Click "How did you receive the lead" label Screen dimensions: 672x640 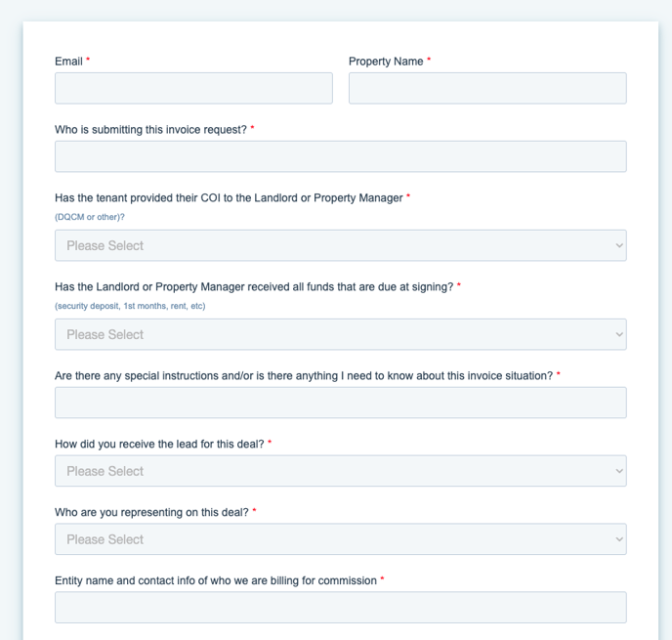tap(159, 445)
